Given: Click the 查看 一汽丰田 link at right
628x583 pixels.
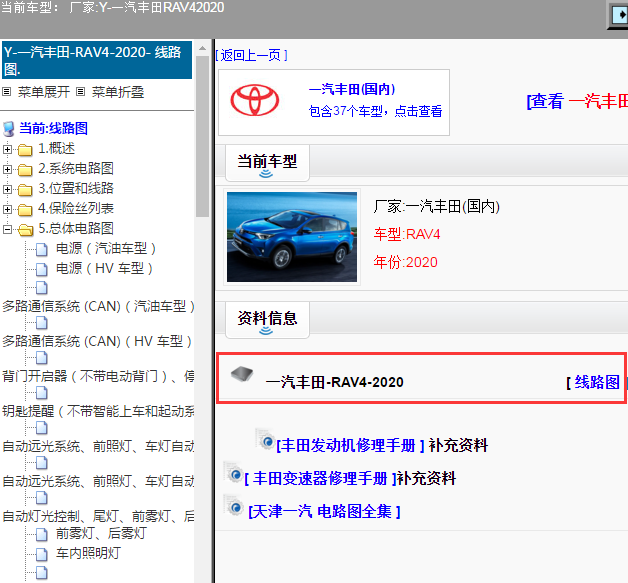Looking at the screenshot, I should click(x=577, y=101).
